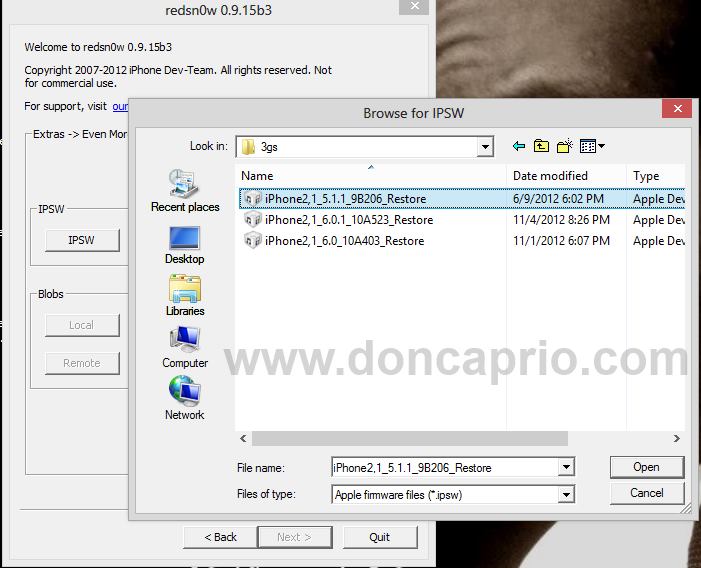The width and height of the screenshot is (701, 568).
Task: Close the redsn0w window
Action: point(414,6)
